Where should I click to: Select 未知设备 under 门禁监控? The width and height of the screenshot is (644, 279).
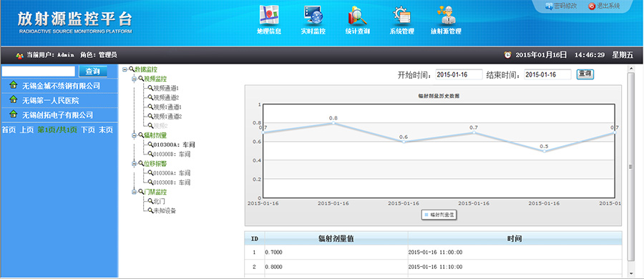165,211
